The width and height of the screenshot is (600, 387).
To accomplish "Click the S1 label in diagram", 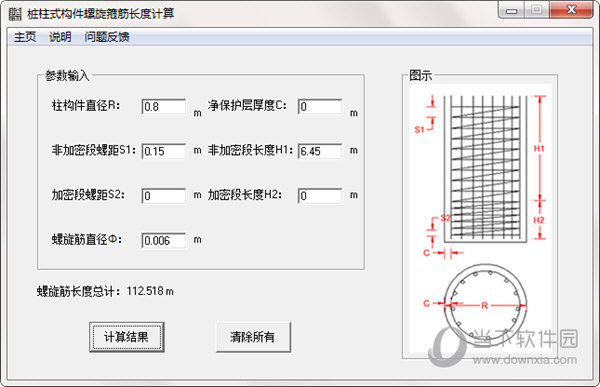I will 419,130.
